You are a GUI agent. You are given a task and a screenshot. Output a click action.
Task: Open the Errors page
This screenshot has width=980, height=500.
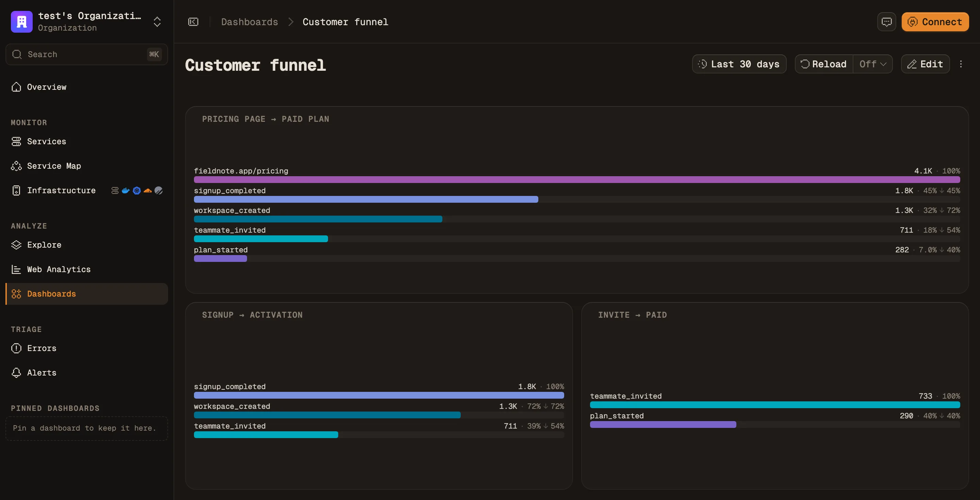coord(87,348)
